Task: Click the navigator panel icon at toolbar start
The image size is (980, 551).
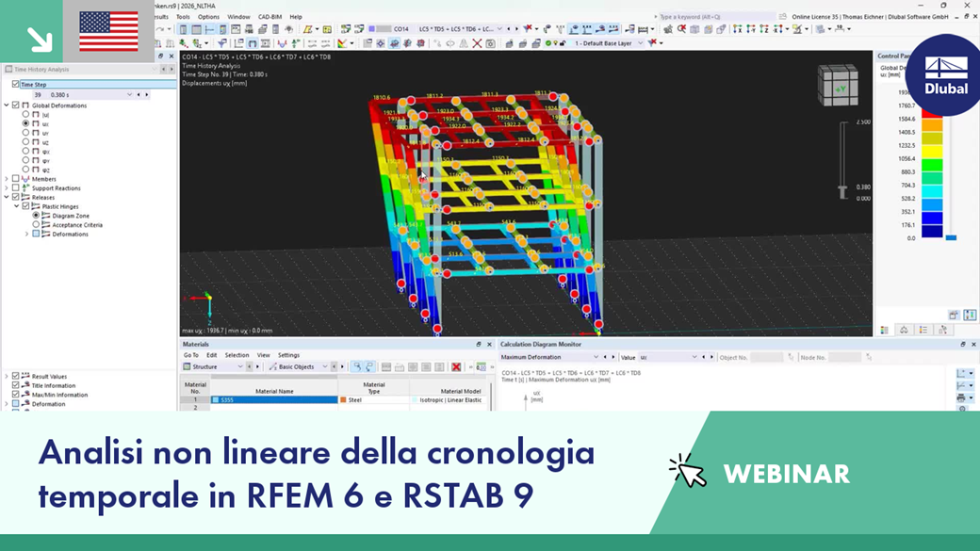Action: coord(183,29)
